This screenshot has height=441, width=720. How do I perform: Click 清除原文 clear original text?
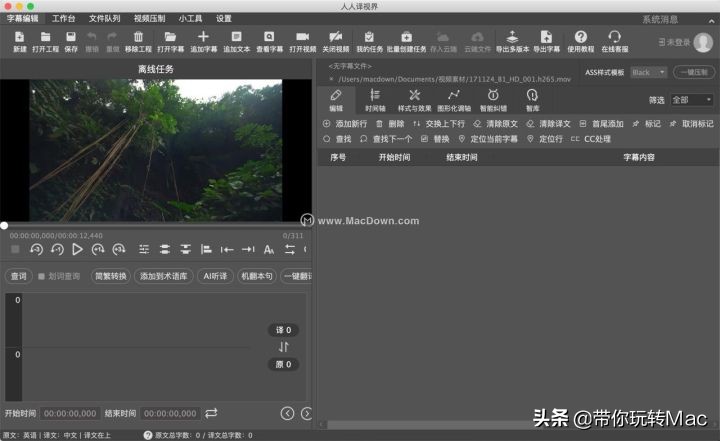click(x=495, y=124)
